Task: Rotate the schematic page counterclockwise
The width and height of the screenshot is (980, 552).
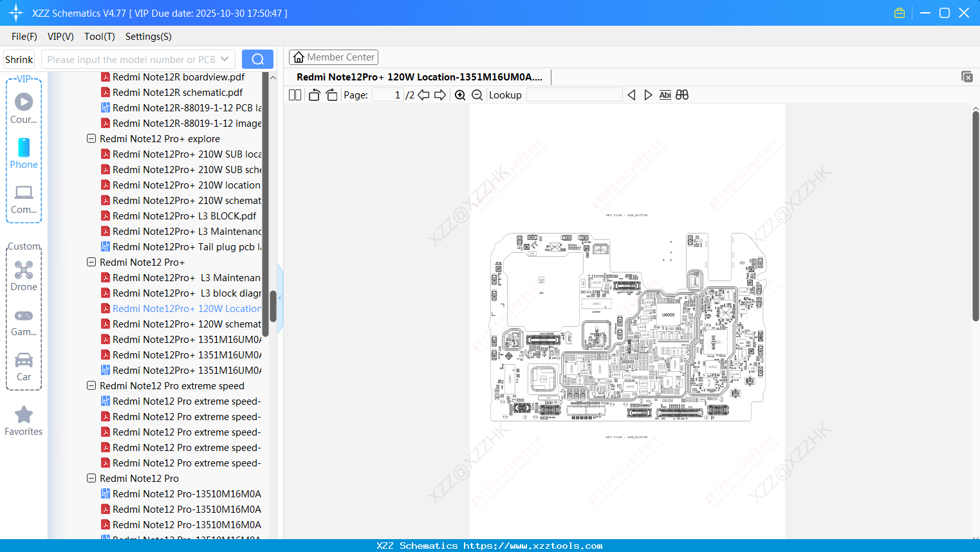Action: (x=314, y=95)
